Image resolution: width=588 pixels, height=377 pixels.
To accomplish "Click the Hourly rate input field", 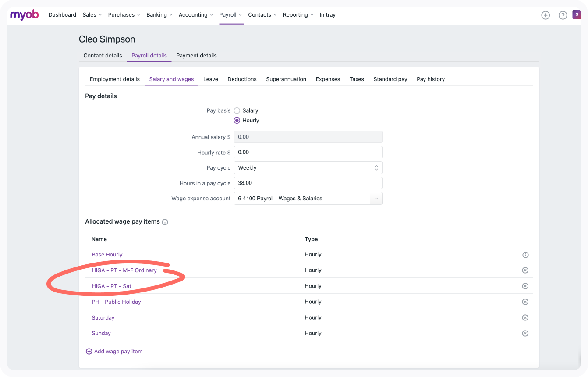I will click(x=308, y=153).
